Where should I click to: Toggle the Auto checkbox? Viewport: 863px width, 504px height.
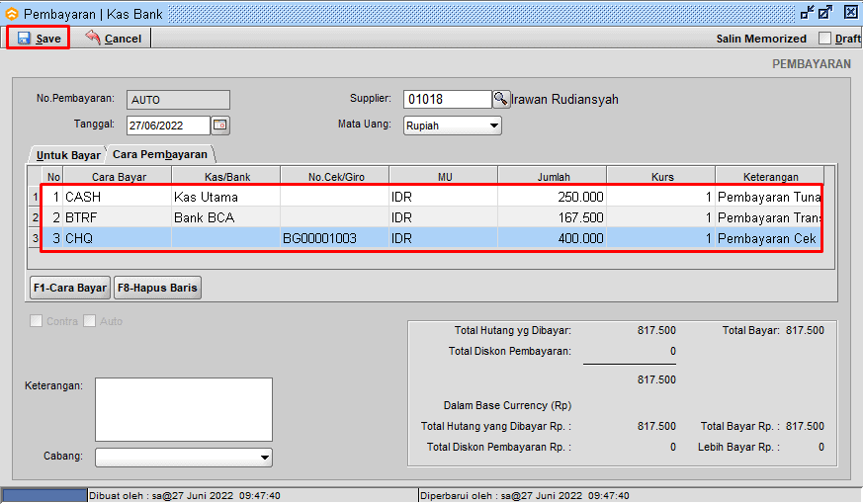point(89,321)
